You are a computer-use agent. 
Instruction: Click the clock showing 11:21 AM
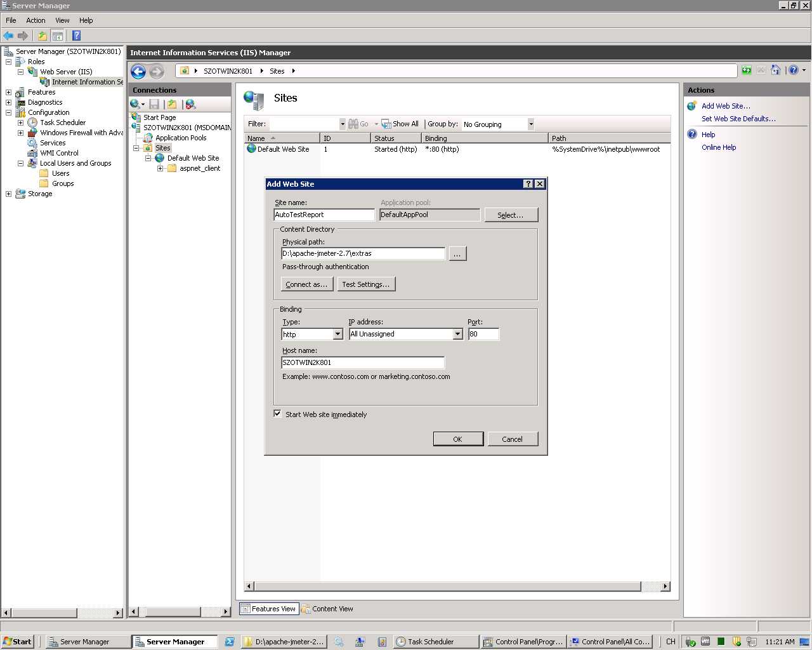[780, 642]
